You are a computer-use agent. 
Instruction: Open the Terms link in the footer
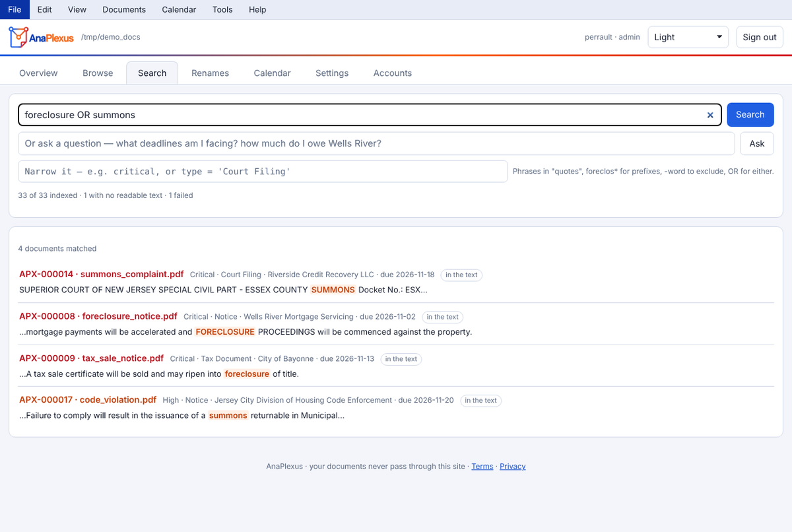(482, 466)
